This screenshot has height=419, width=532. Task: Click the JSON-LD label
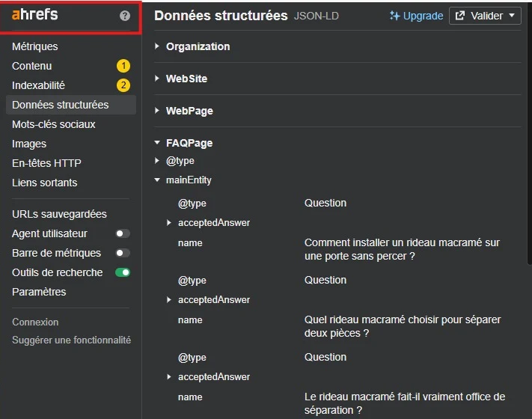pos(317,16)
